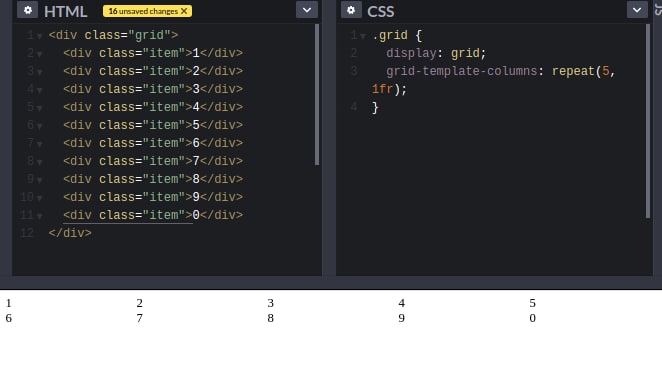Click grid item '0' in the preview
This screenshot has width=662, height=373.
[532, 318]
